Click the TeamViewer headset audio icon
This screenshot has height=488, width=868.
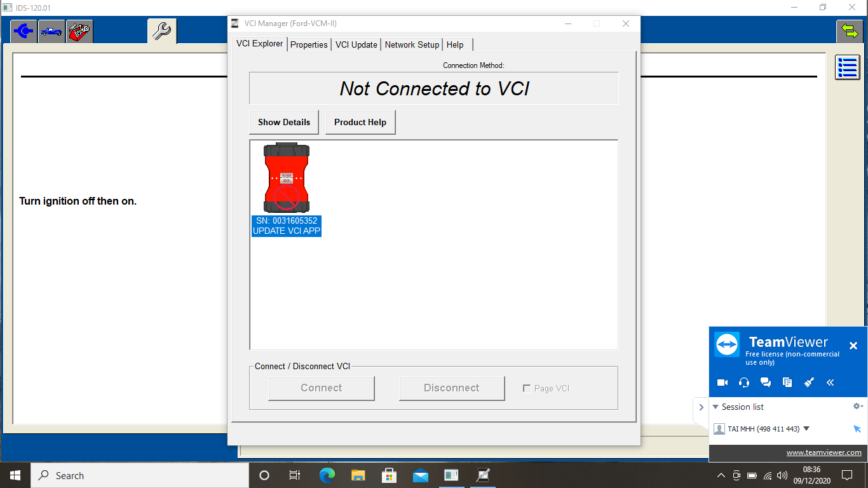pos(744,383)
